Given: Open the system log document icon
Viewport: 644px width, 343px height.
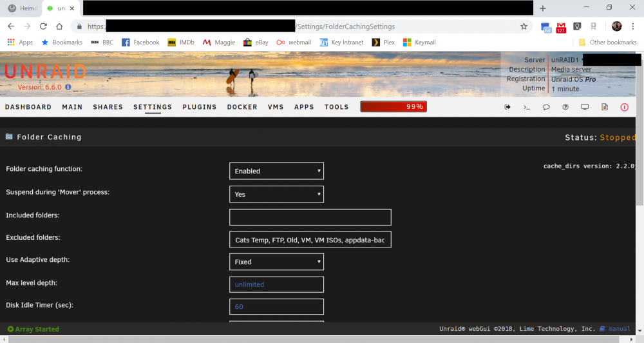Looking at the screenshot, I should (605, 107).
